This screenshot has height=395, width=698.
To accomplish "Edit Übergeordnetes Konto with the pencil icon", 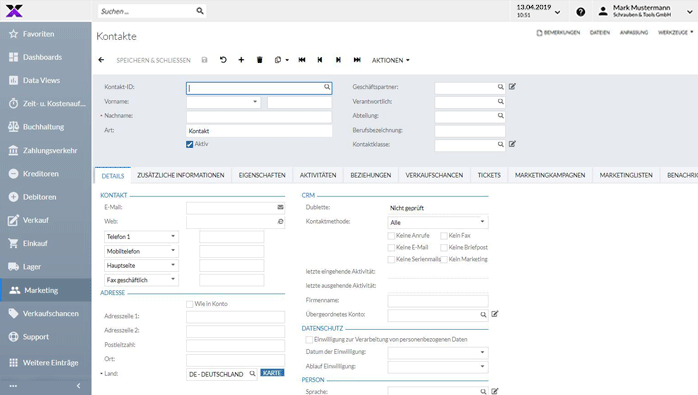I will (x=495, y=314).
